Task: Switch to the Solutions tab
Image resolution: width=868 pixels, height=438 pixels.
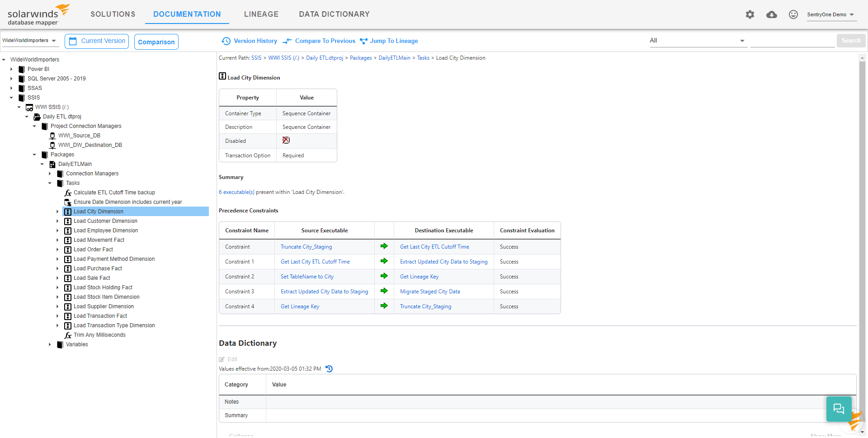Action: pyautogui.click(x=113, y=14)
